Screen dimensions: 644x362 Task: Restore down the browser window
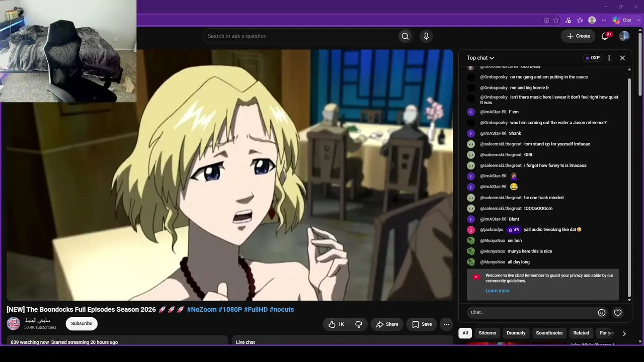pos(620,7)
